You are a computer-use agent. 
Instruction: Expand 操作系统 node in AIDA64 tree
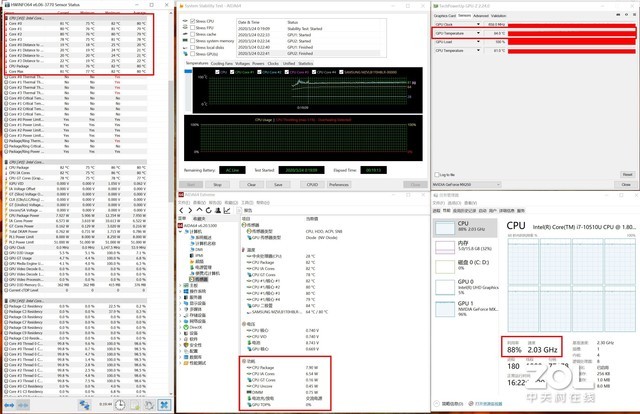181,292
